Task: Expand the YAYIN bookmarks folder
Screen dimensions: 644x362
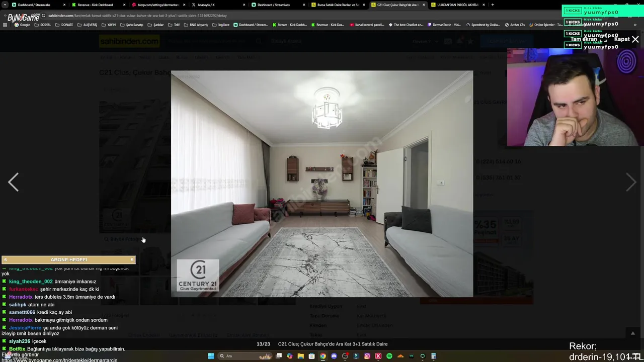Action: click(x=109, y=25)
